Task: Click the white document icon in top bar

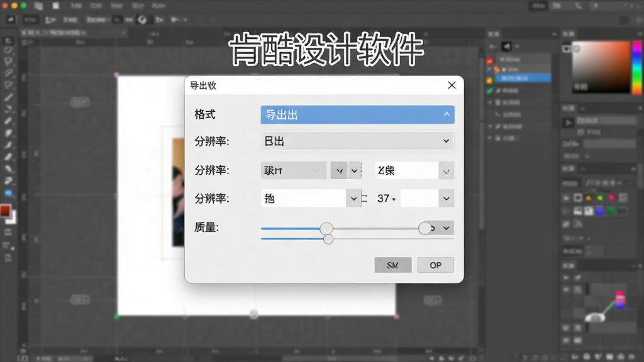Action: point(55,6)
